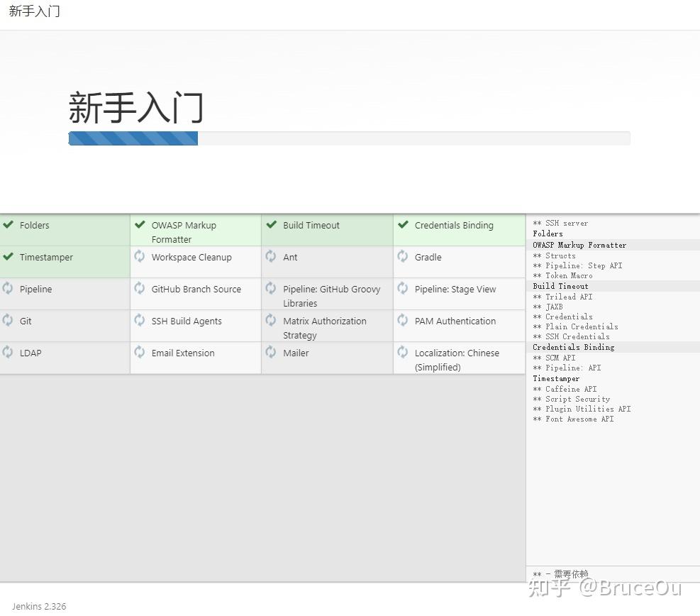The height and width of the screenshot is (616, 700).
Task: Select the GitHub Branch Source label
Action: pyautogui.click(x=196, y=289)
